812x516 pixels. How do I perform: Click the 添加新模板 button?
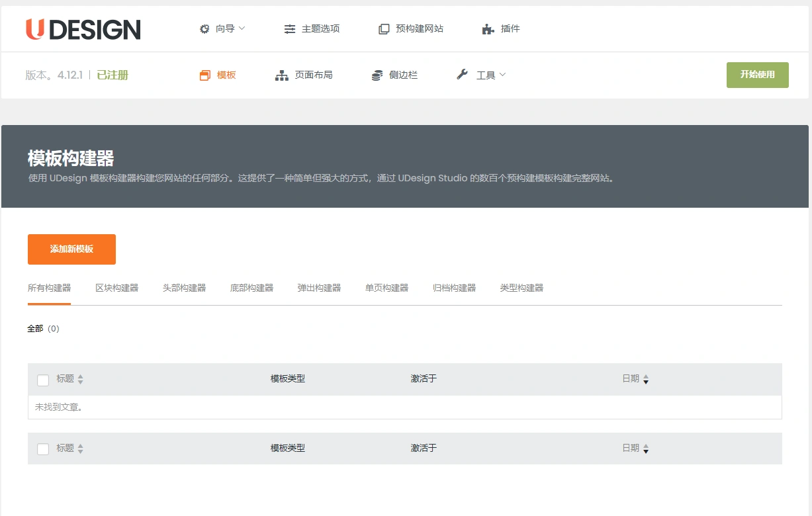pyautogui.click(x=71, y=249)
